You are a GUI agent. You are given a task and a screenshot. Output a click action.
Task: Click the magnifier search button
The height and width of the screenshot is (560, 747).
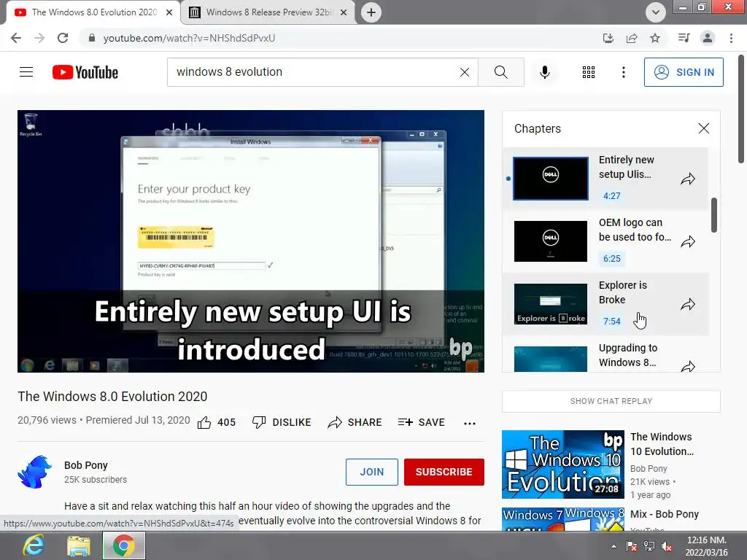click(500, 72)
